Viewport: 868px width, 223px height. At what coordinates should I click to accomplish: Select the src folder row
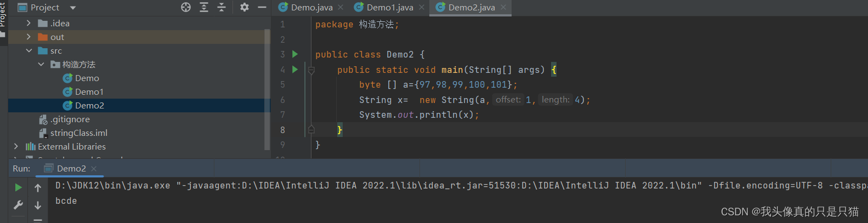click(x=136, y=50)
